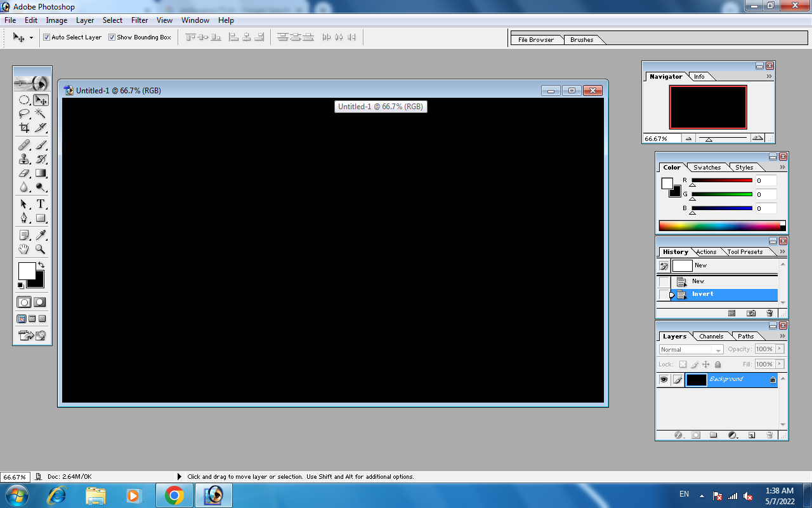Screen dimensions: 812x508
Task: Reset to default black and white colors
Action: pyautogui.click(x=20, y=285)
